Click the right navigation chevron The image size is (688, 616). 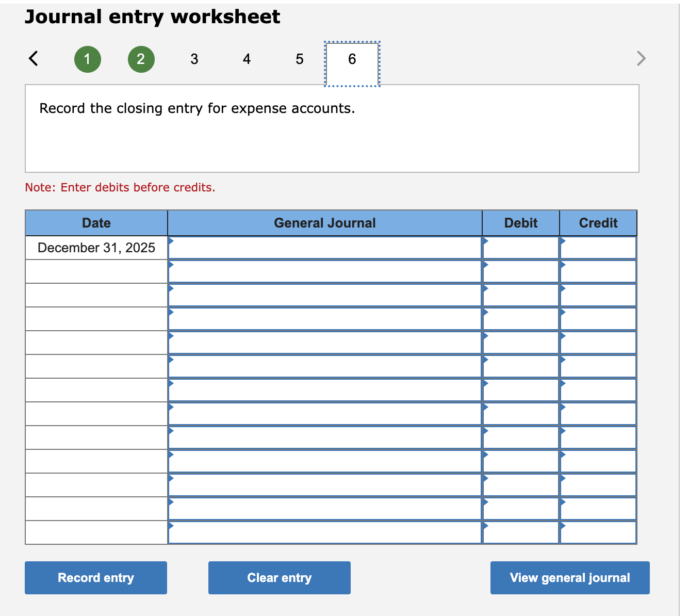tap(641, 59)
